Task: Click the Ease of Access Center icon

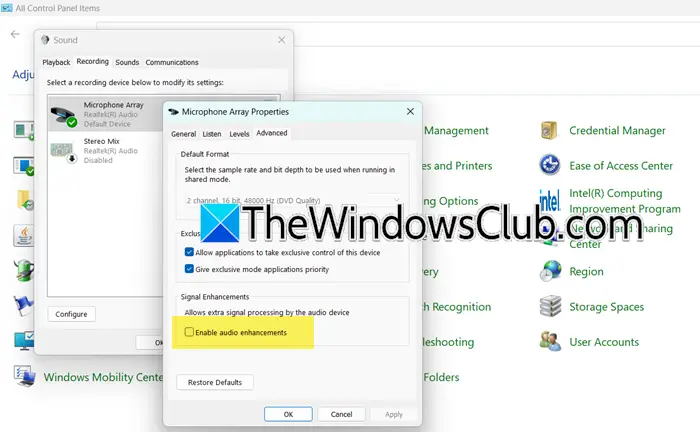Action: pos(550,165)
